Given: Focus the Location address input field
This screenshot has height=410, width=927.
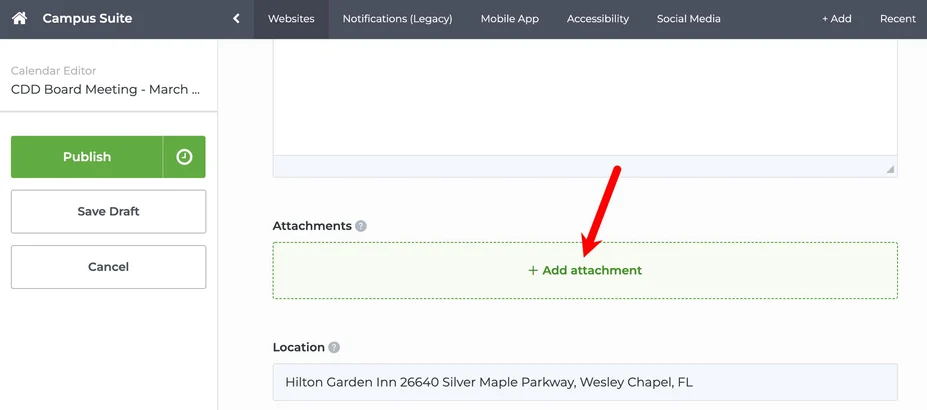Looking at the screenshot, I should 585,382.
